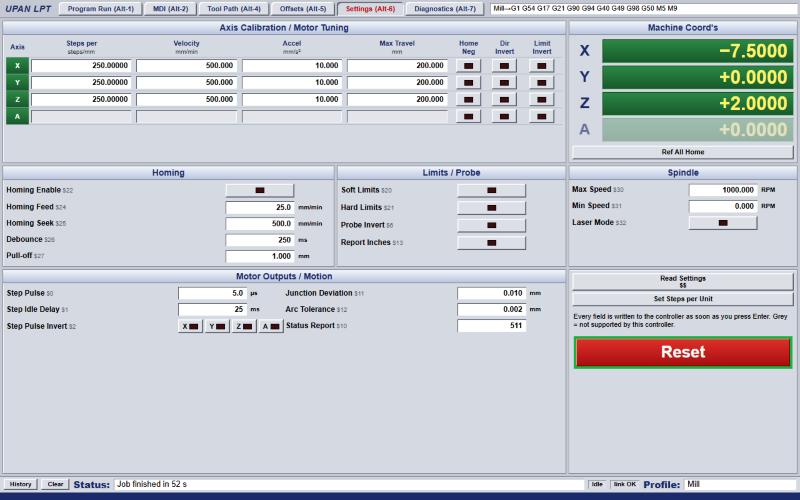Viewport: 800px width, 500px height.
Task: Click the Ref All Home button
Action: 683,152
